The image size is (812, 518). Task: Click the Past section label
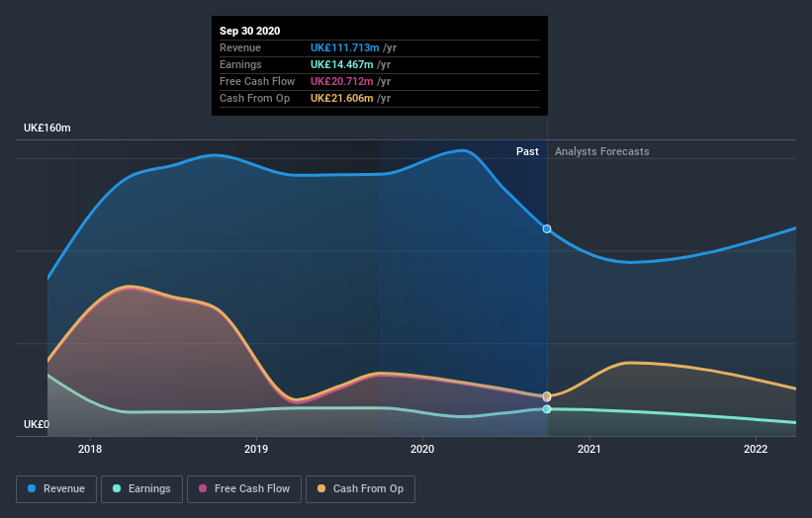(x=527, y=151)
